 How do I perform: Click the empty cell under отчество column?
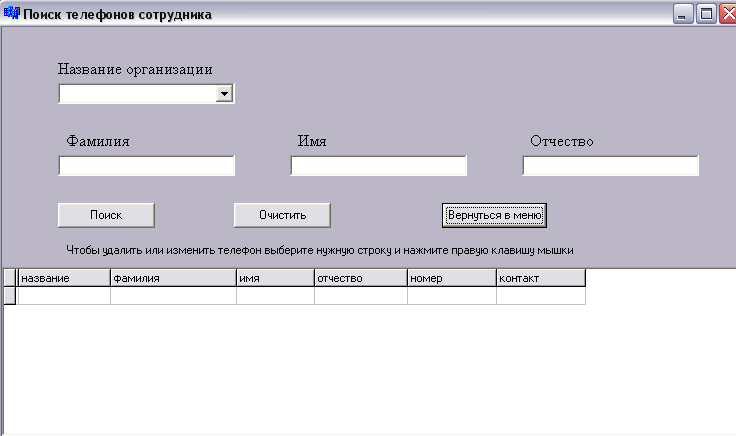[x=361, y=296]
